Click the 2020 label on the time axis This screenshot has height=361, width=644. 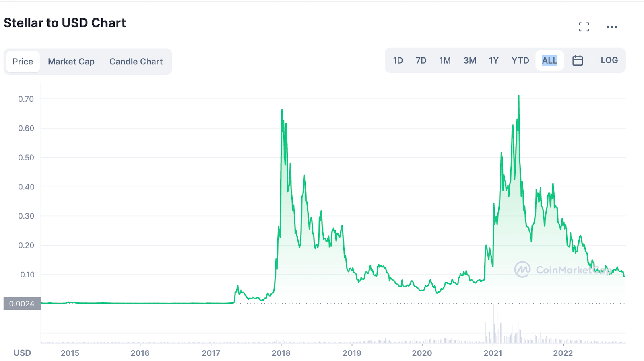point(422,353)
